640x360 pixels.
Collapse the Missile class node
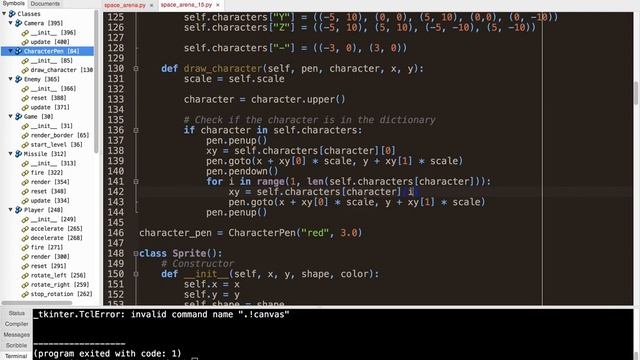click(x=11, y=153)
